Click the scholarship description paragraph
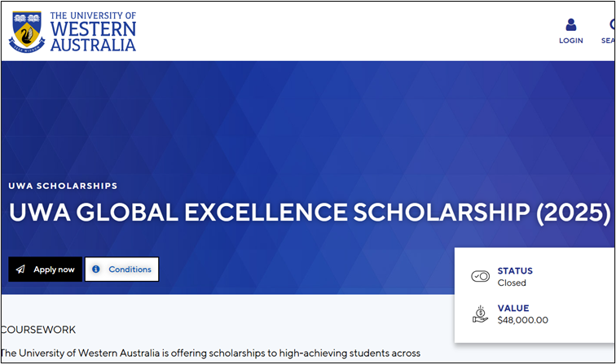 click(x=210, y=353)
